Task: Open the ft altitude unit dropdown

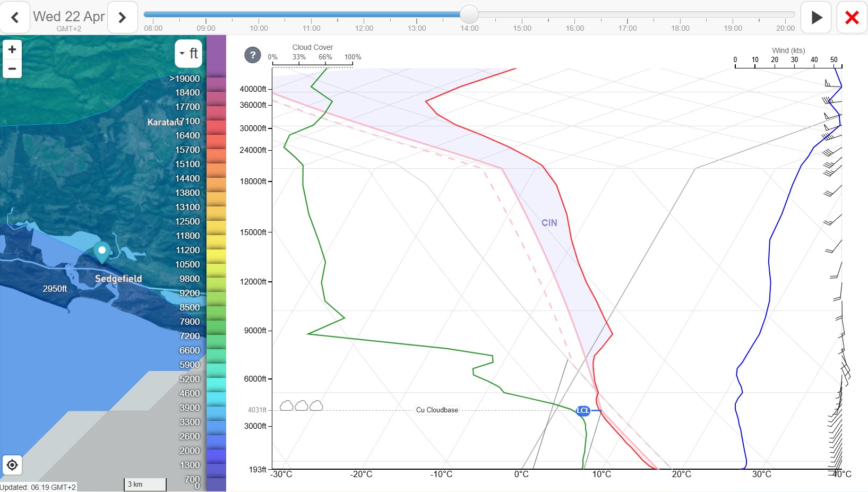Action: click(x=188, y=53)
